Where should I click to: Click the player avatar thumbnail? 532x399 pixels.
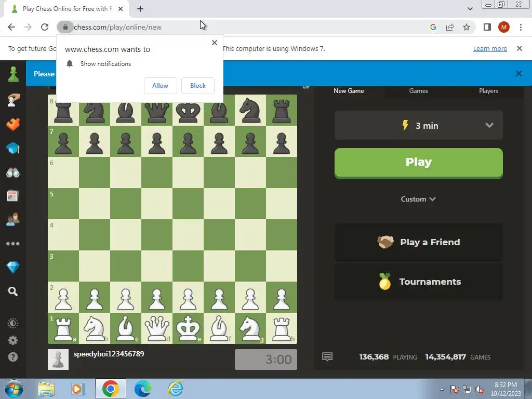coord(58,360)
